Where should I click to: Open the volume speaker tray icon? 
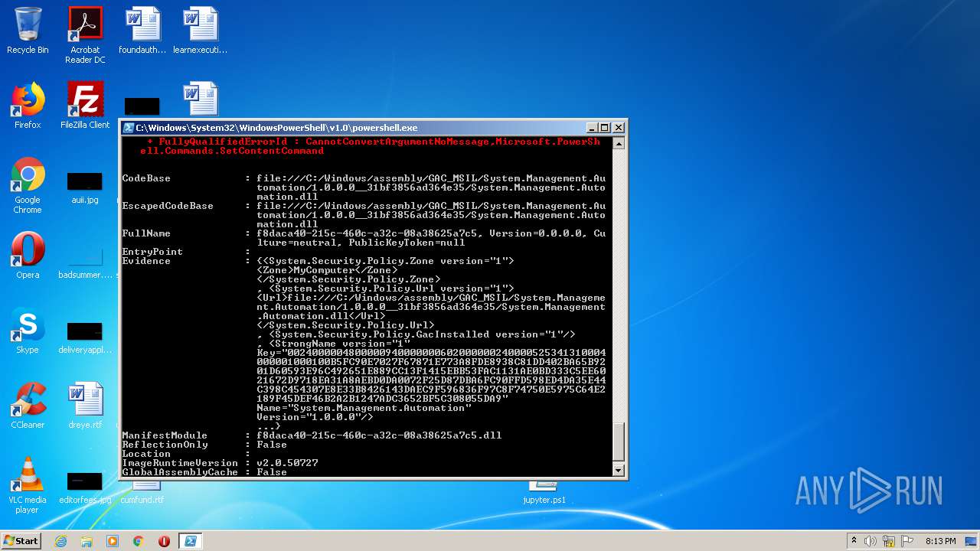tap(871, 541)
